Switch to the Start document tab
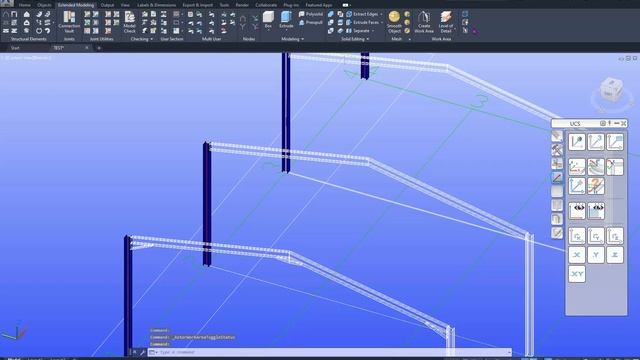Image resolution: width=640 pixels, height=360 pixels. pos(15,48)
